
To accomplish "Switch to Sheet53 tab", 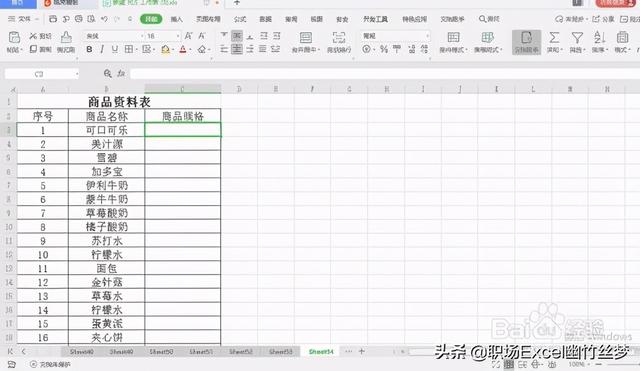I will pos(280,351).
